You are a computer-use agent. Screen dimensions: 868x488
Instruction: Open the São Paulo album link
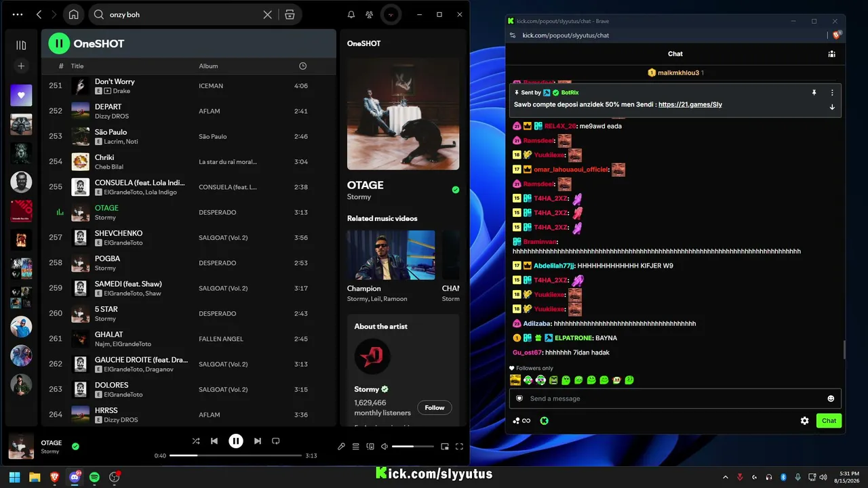[x=213, y=136]
